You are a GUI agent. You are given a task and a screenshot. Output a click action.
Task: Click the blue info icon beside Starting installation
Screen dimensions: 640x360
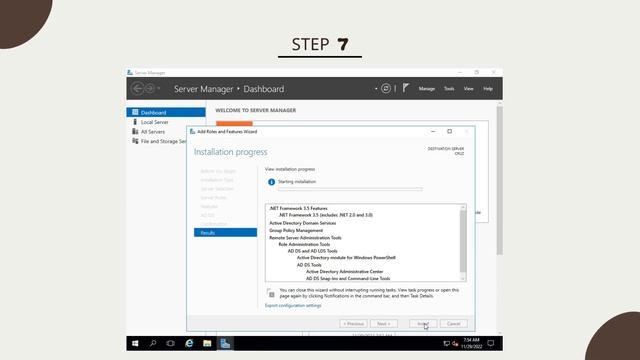(271, 182)
